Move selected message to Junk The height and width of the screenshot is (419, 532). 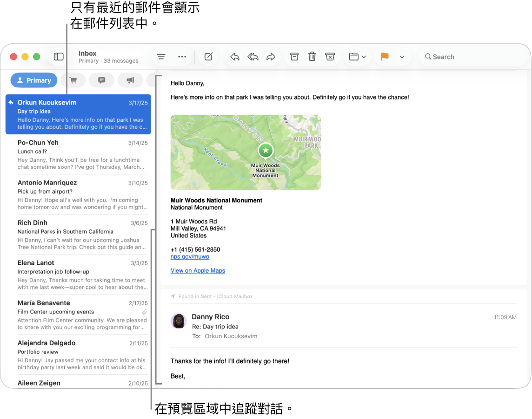click(x=330, y=57)
